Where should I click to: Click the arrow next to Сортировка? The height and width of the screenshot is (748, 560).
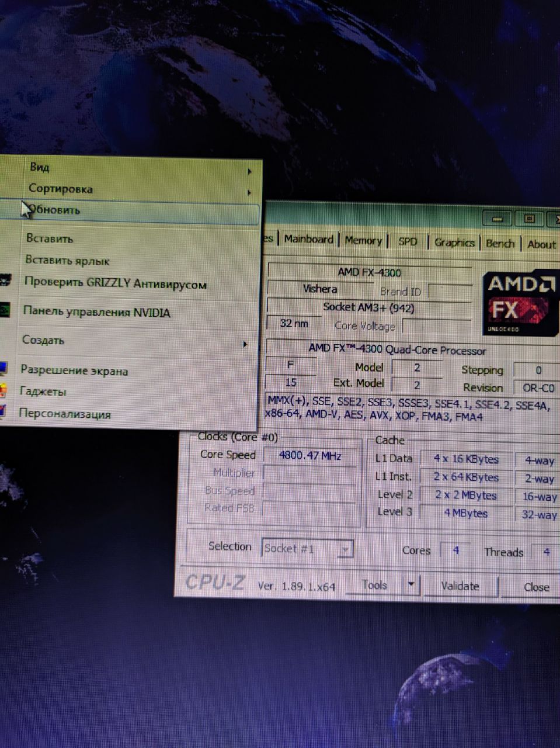[x=249, y=192]
